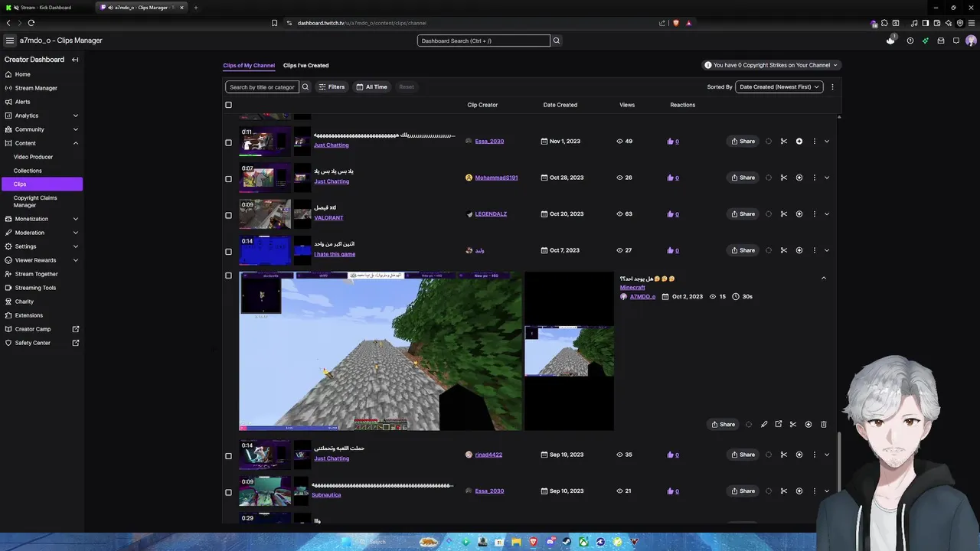Open the browser extensions puzzle icon
The height and width of the screenshot is (551, 980).
(x=884, y=23)
